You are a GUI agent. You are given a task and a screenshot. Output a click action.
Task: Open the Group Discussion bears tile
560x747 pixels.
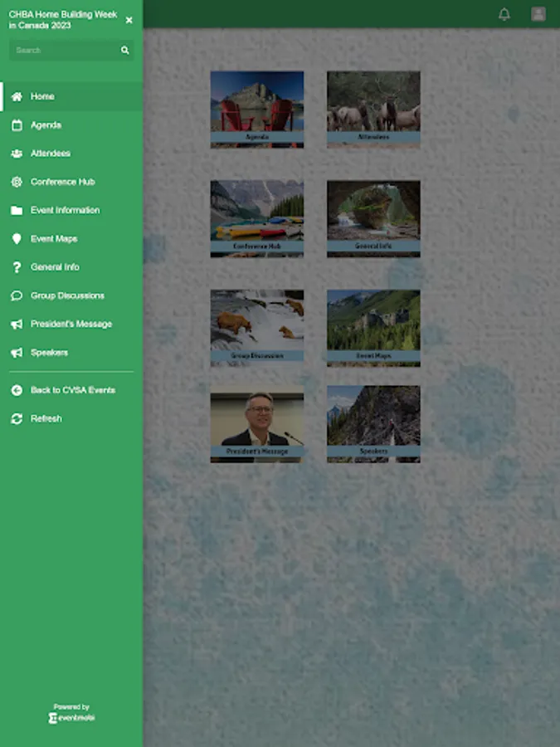[x=257, y=328]
